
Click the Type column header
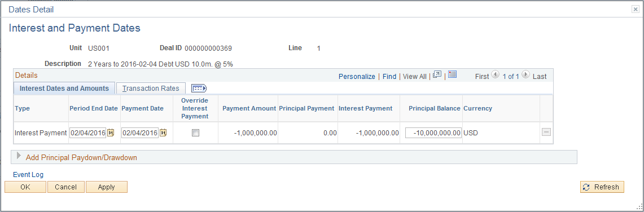tap(22, 108)
